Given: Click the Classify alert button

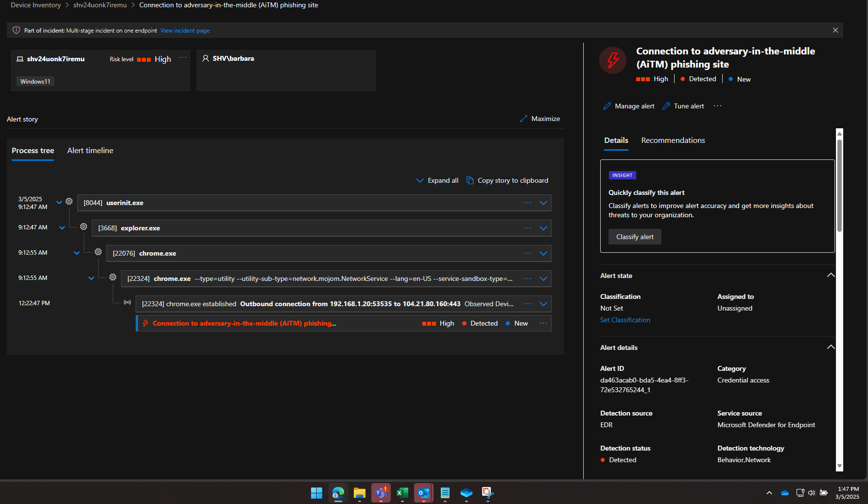Looking at the screenshot, I should point(635,237).
